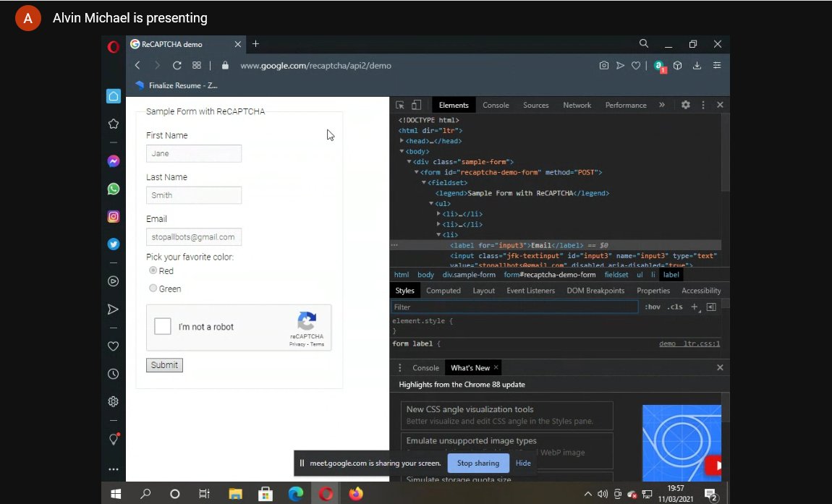Open sidebar My Flow arrow icon
Screen dimensions: 832x504
pos(113,309)
